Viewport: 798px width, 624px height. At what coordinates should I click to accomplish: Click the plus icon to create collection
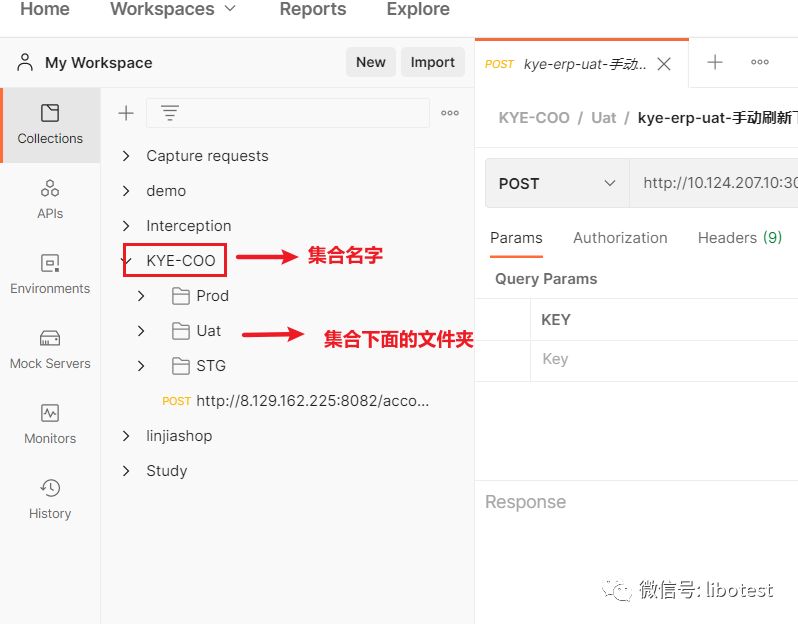(x=126, y=113)
